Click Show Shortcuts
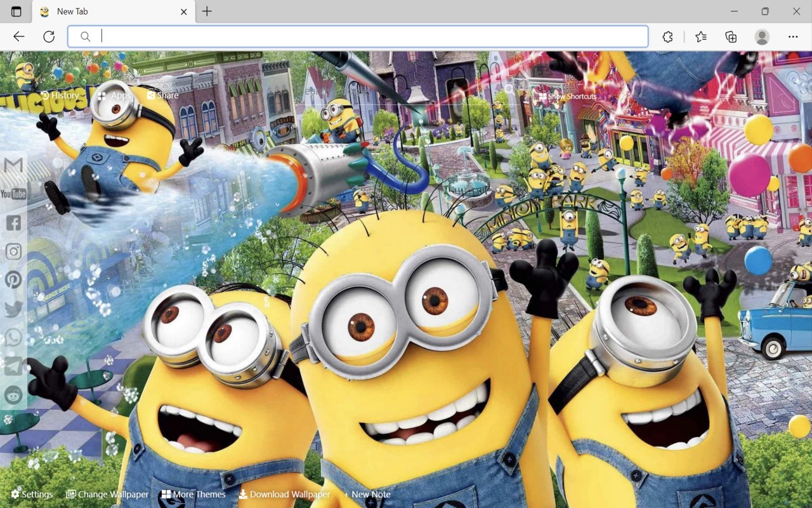 click(x=568, y=97)
